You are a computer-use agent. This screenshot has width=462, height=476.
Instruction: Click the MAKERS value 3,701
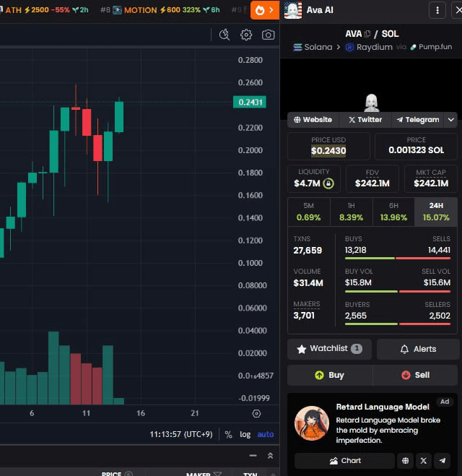tap(304, 316)
